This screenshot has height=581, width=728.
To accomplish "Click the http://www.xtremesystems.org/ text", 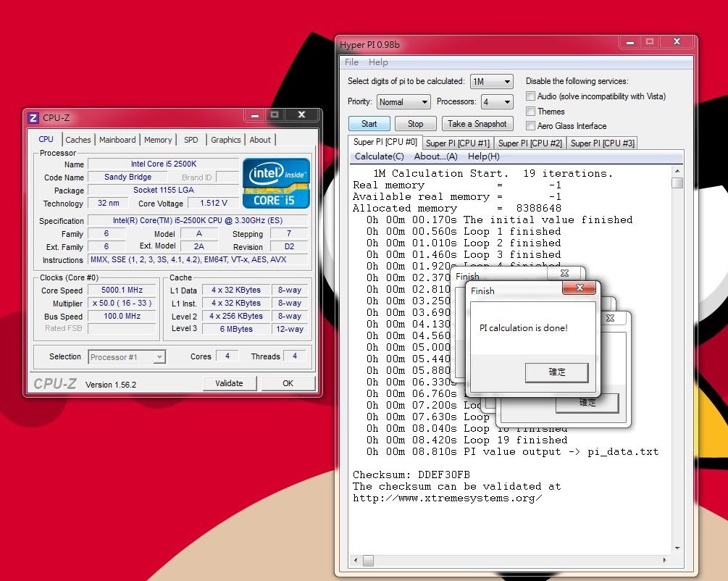I will pos(447,498).
